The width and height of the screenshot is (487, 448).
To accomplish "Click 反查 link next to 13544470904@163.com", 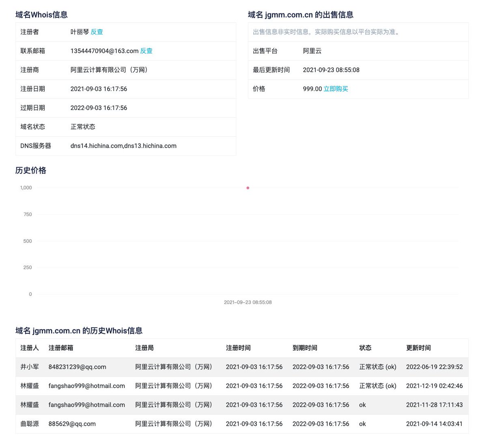I will pos(146,51).
